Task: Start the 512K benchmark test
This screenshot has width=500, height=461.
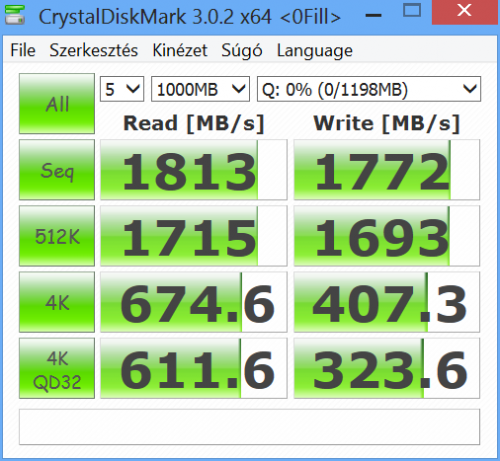Action: pos(57,236)
